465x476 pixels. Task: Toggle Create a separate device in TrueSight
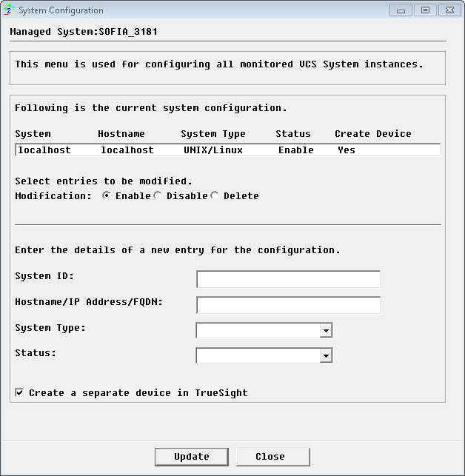19,392
